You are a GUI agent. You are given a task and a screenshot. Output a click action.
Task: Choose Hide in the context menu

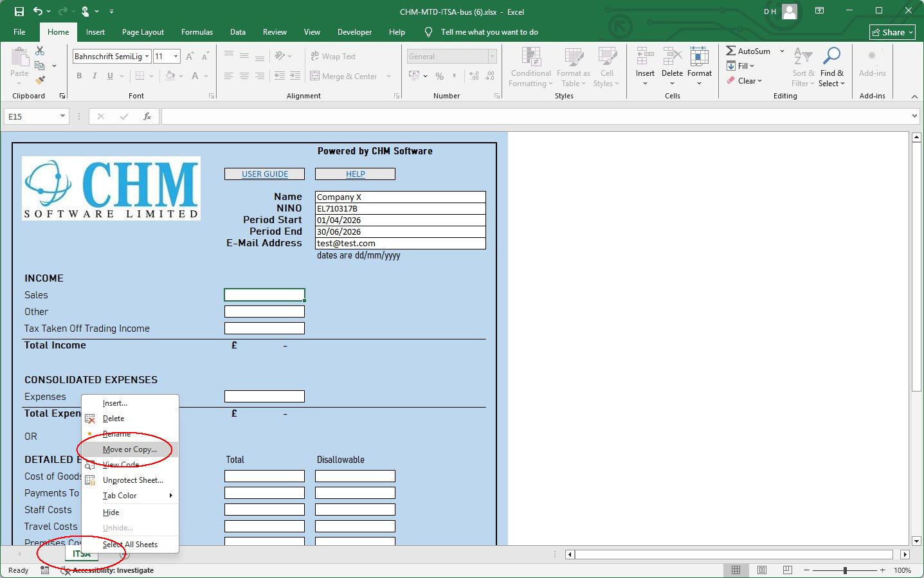[x=130, y=512]
